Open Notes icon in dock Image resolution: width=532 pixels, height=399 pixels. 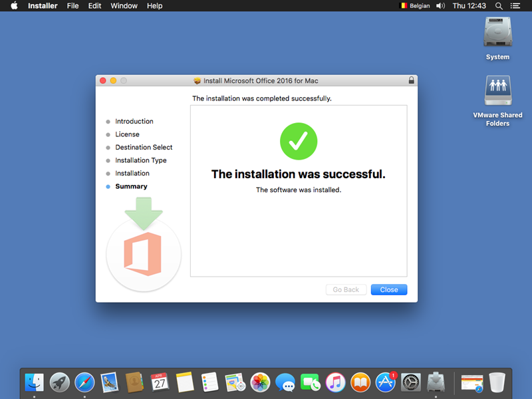185,382
